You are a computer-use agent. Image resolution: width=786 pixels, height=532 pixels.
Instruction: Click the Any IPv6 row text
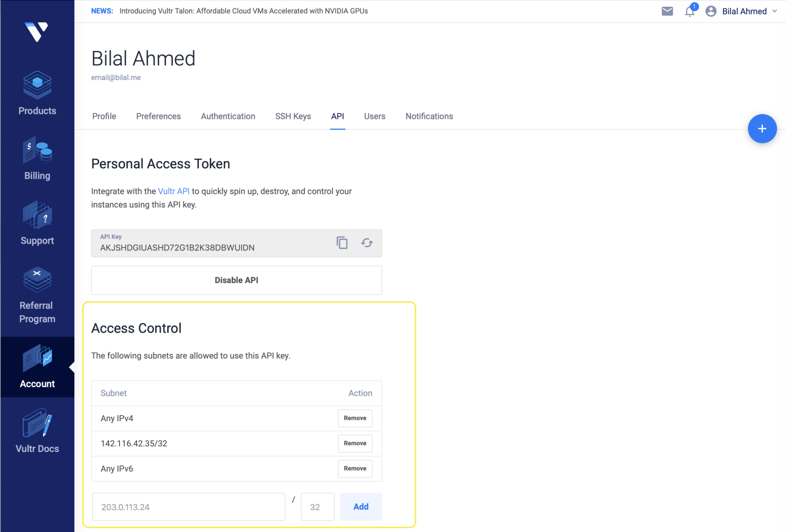pos(117,469)
